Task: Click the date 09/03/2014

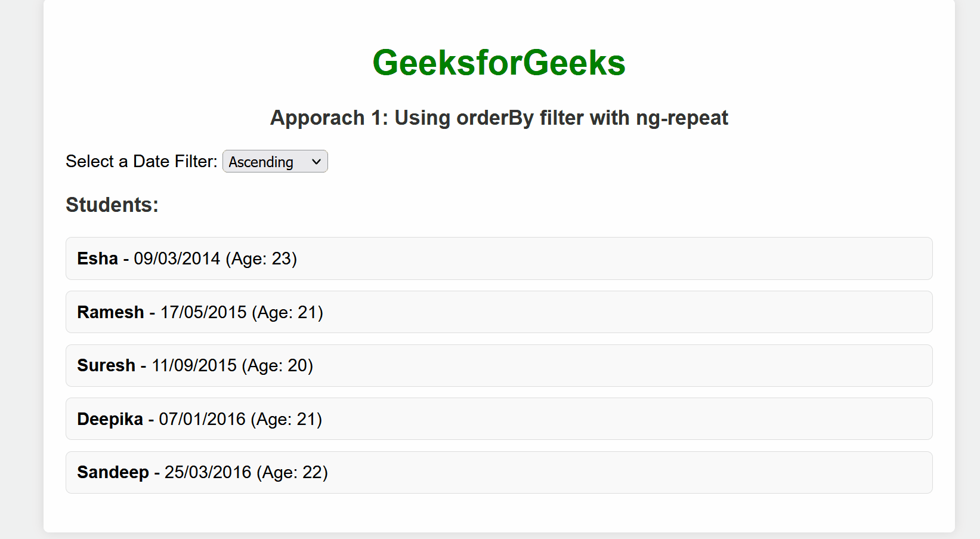Action: pos(177,258)
